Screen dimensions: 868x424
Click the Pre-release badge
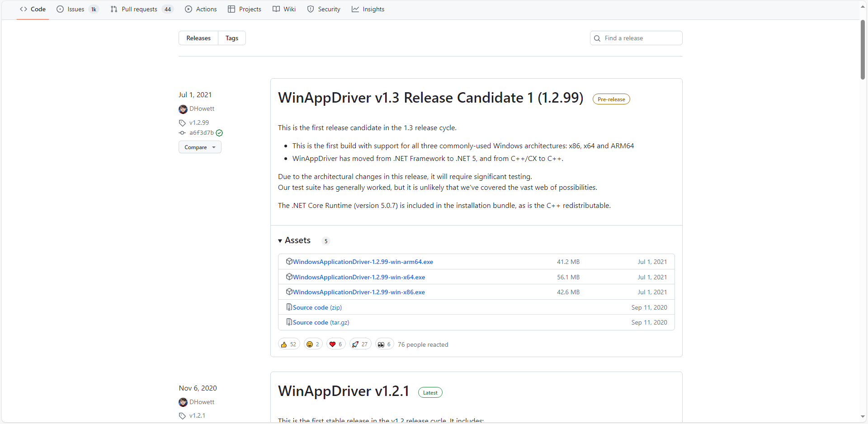611,99
